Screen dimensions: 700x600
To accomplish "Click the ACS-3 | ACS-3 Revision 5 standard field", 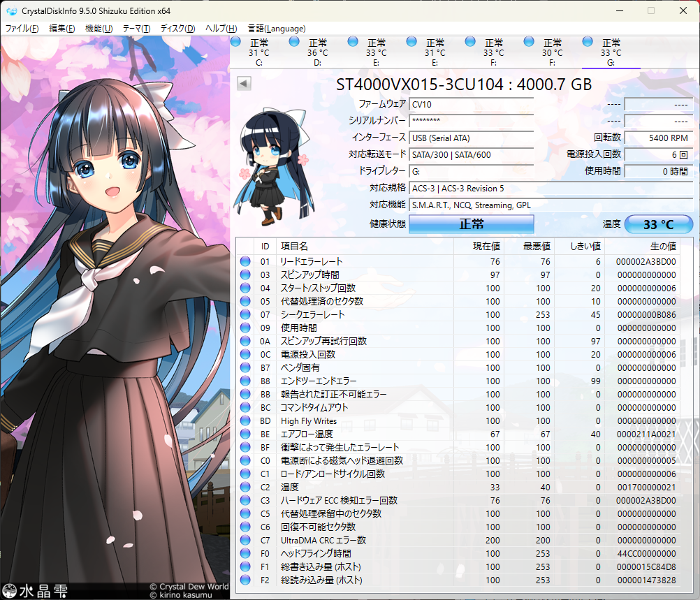I will (551, 189).
